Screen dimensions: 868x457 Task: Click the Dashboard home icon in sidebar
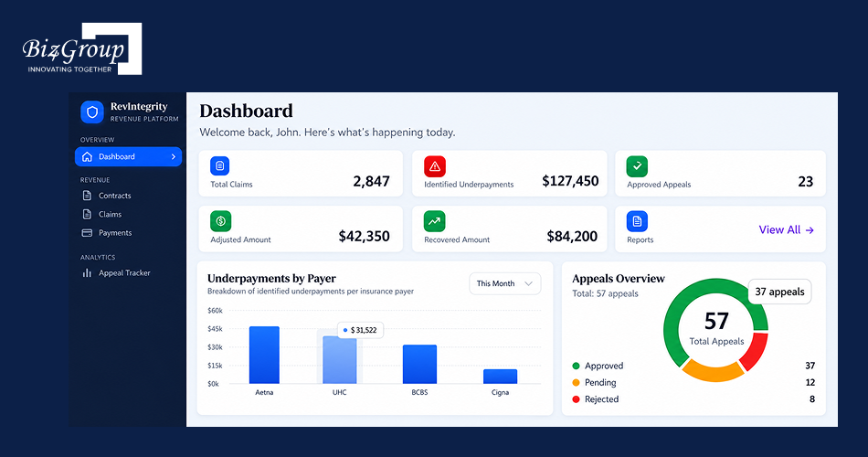click(87, 157)
